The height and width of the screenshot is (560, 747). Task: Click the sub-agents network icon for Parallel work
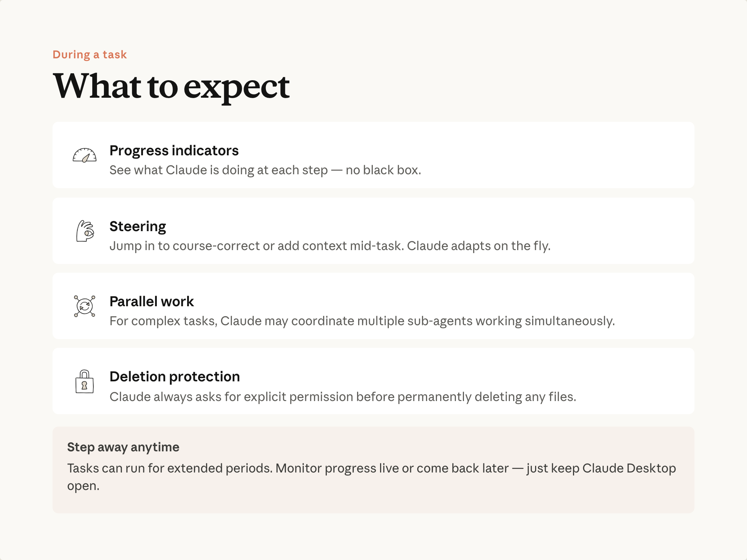pos(85,306)
